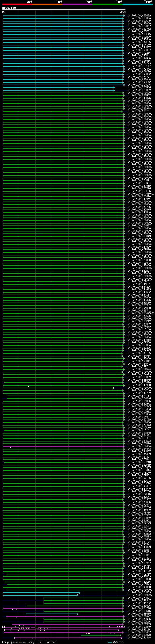Select hit label UniRef100_B5RTV4
This screenshot has width=155, height=644.
pyautogui.click(x=139, y=542)
